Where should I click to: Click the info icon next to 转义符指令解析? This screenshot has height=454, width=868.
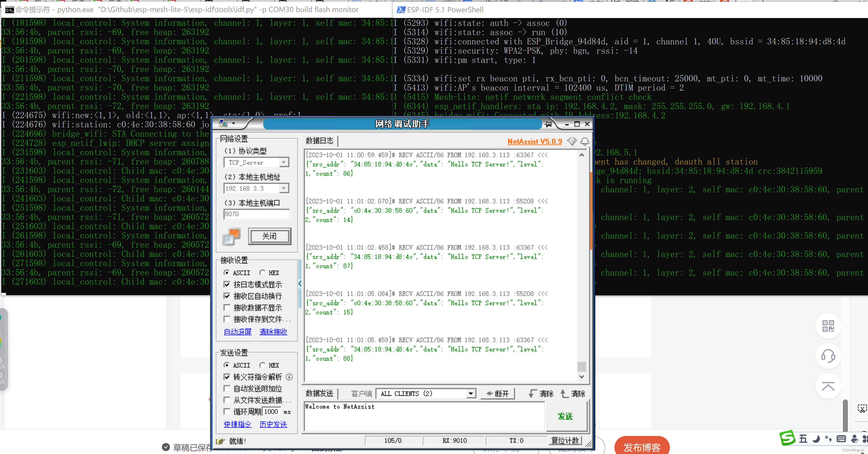289,377
